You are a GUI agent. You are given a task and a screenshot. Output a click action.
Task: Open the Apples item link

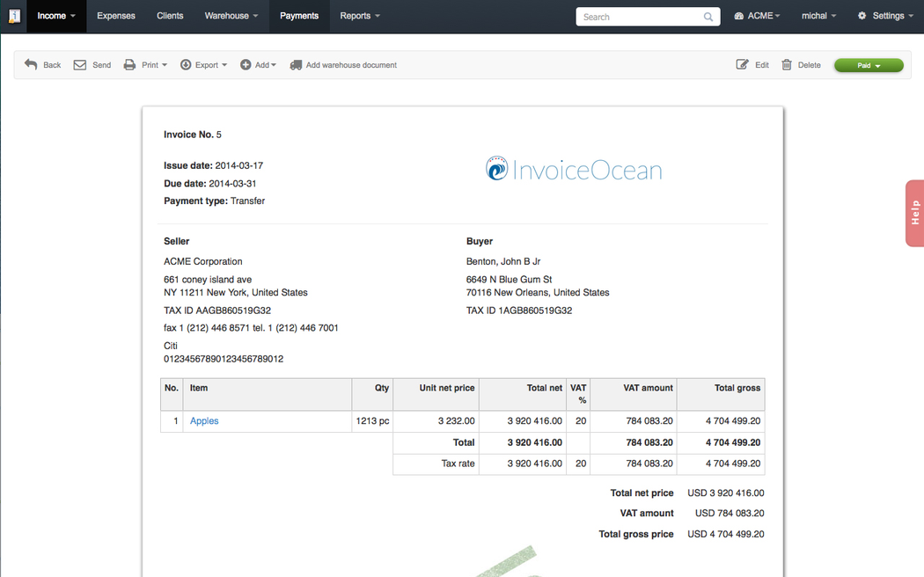(204, 421)
